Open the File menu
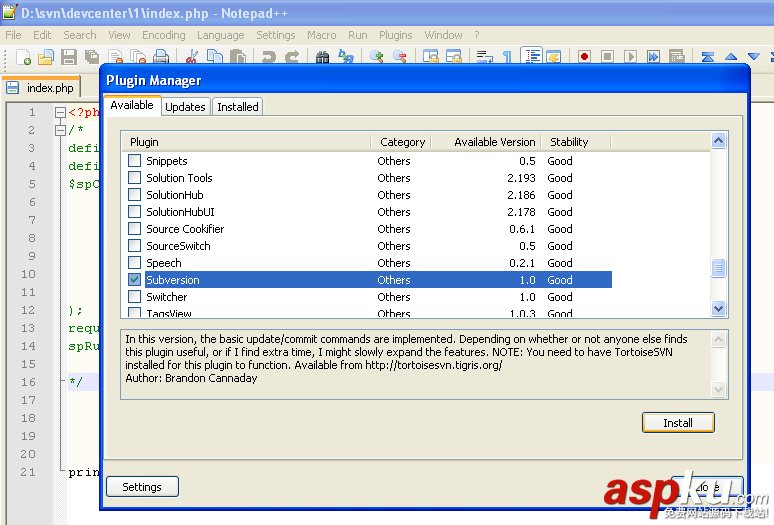 13,35
